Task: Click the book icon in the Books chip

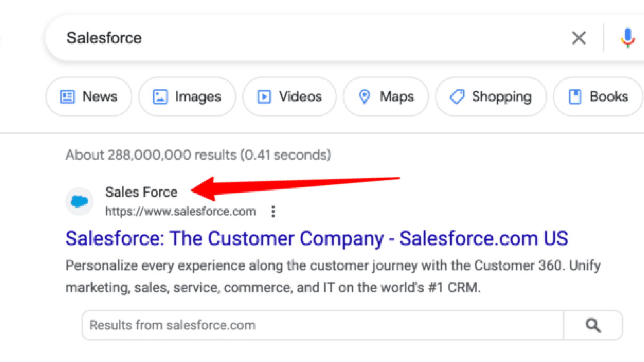Action: (x=575, y=97)
